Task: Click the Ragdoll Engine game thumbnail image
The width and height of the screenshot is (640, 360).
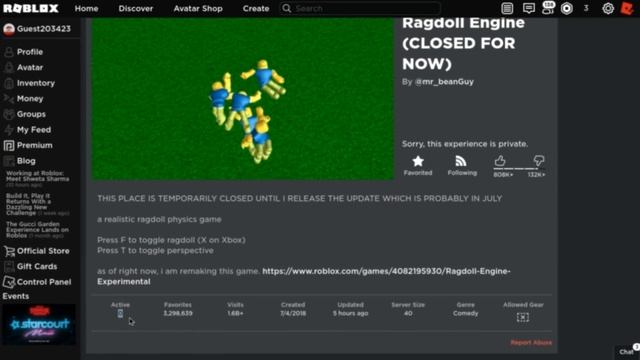Action: pos(243,98)
